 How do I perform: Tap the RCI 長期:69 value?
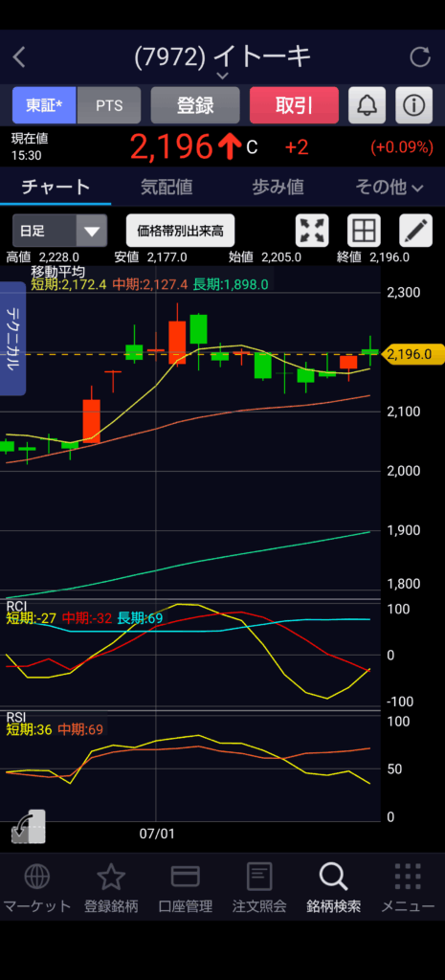click(x=140, y=619)
